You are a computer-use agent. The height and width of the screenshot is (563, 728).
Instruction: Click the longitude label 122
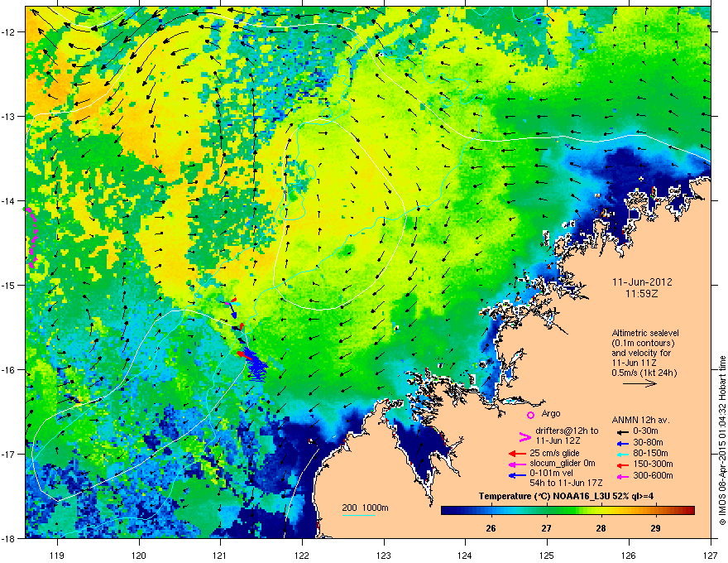302,555
